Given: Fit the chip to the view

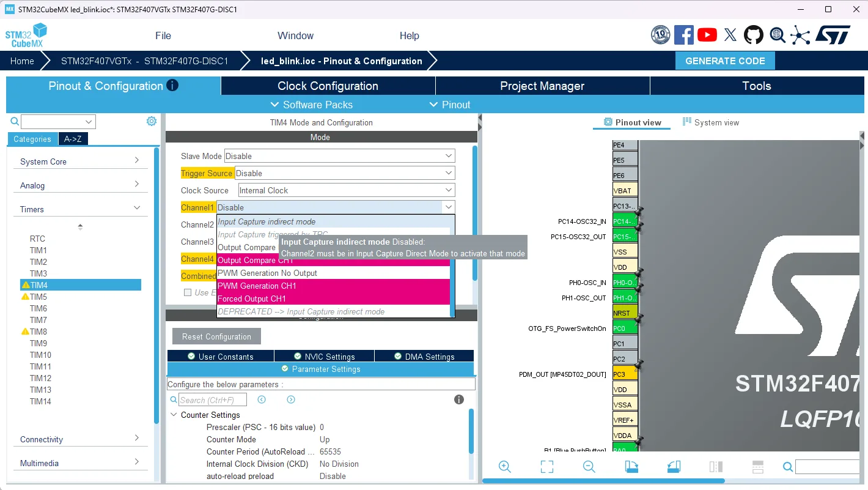Looking at the screenshot, I should point(547,467).
